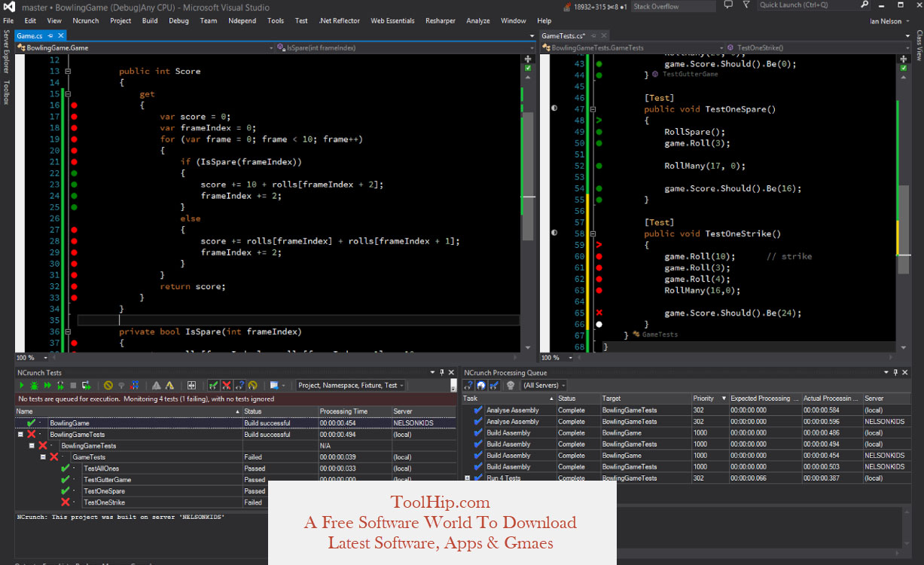924x565 pixels.
Task: Sort by Priority column in Processing Queue
Action: point(709,399)
